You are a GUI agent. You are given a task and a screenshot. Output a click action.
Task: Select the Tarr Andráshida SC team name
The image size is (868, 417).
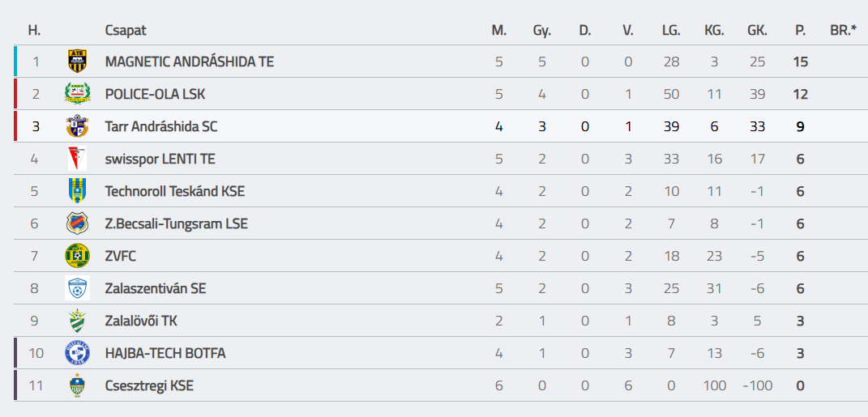[160, 126]
